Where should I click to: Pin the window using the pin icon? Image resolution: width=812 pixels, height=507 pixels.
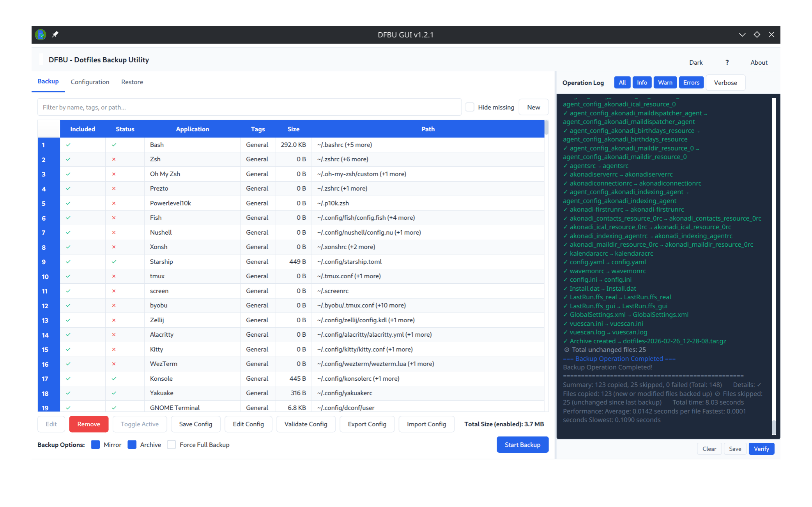[55, 35]
